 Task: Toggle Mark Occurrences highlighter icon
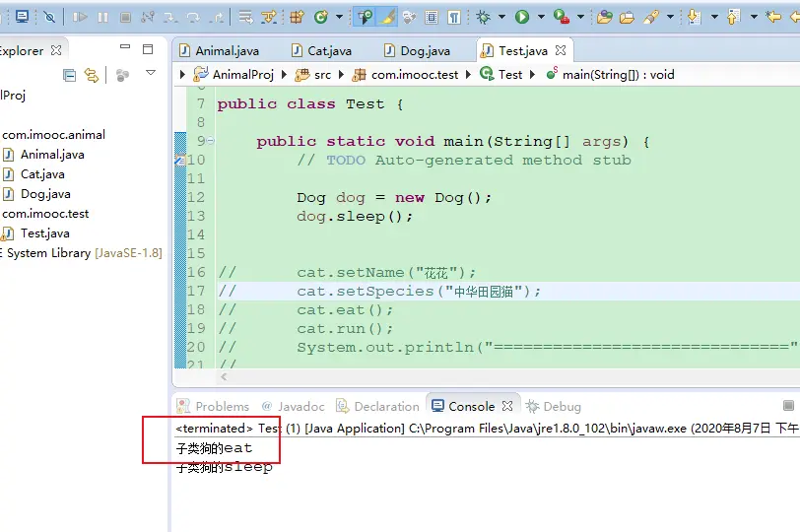coord(388,17)
